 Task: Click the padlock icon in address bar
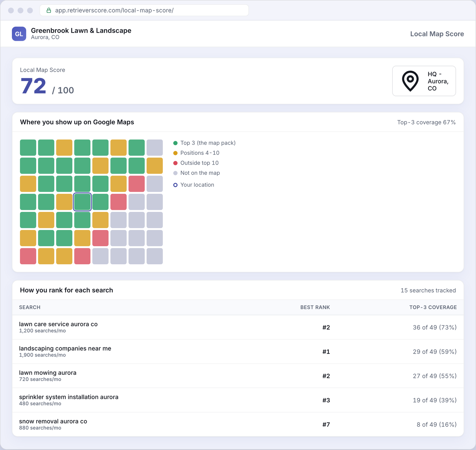pos(49,10)
